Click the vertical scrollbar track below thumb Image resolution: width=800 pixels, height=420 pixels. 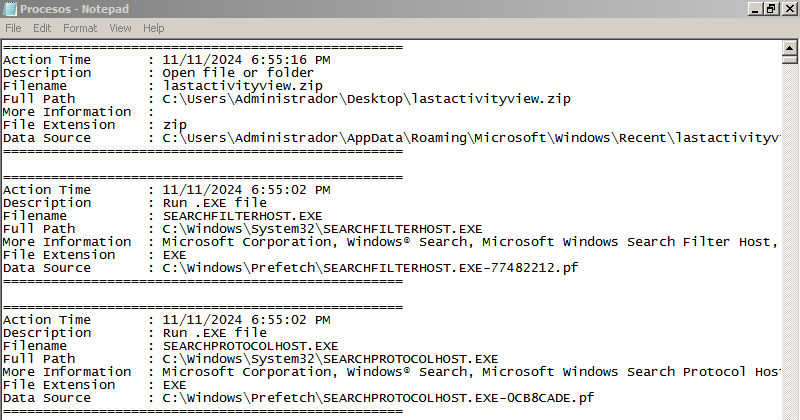(x=789, y=240)
